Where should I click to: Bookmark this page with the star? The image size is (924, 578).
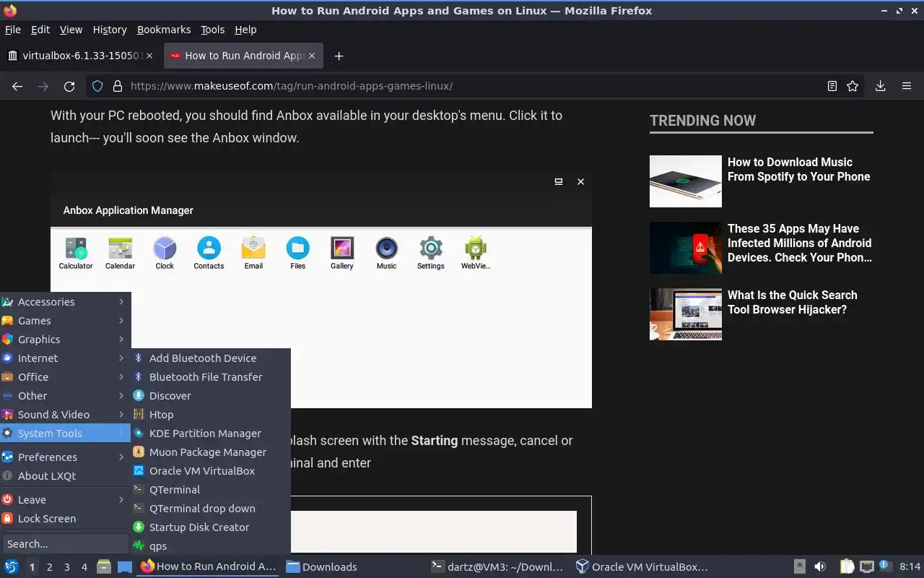coord(853,86)
